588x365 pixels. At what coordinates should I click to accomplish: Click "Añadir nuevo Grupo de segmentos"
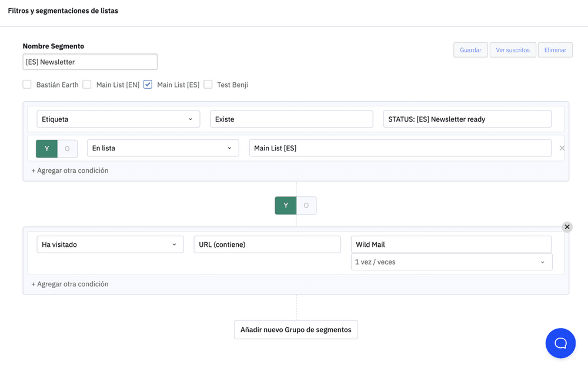(x=296, y=329)
